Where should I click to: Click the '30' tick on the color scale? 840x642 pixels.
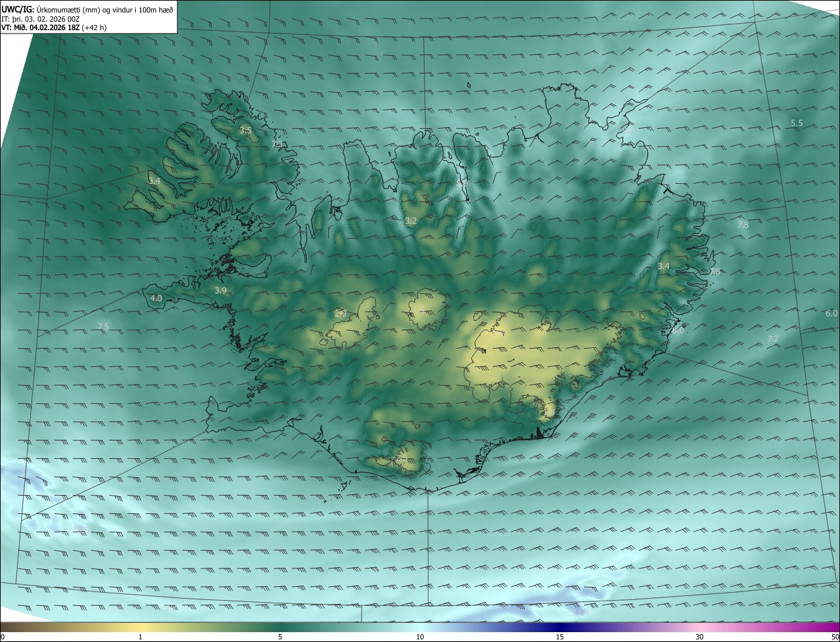(x=700, y=637)
